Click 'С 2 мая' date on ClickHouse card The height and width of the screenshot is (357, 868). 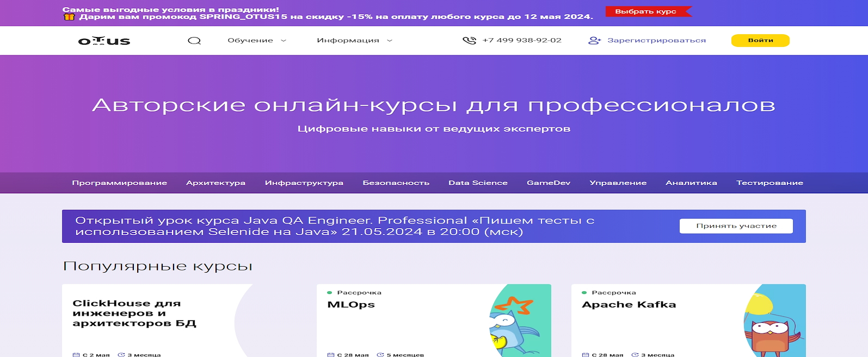point(96,355)
